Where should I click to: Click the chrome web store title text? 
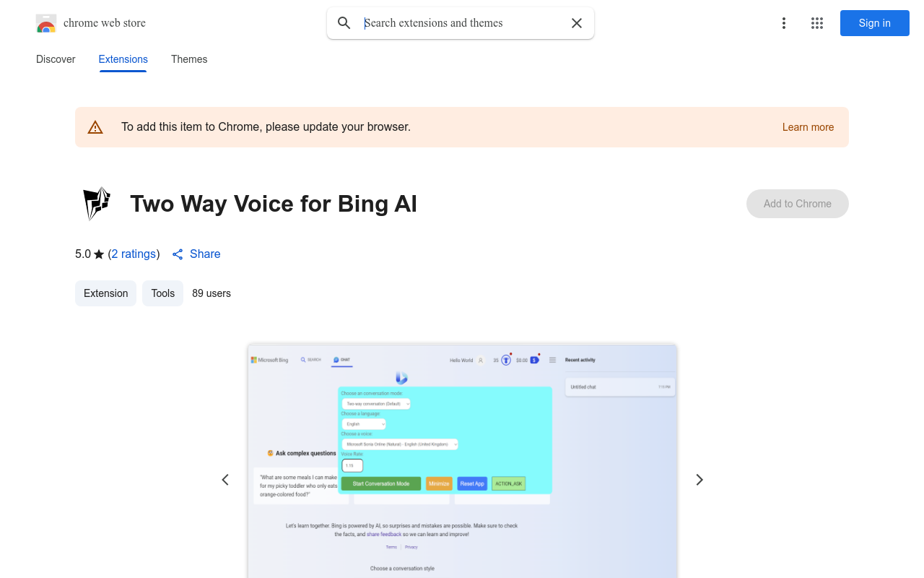tap(105, 23)
